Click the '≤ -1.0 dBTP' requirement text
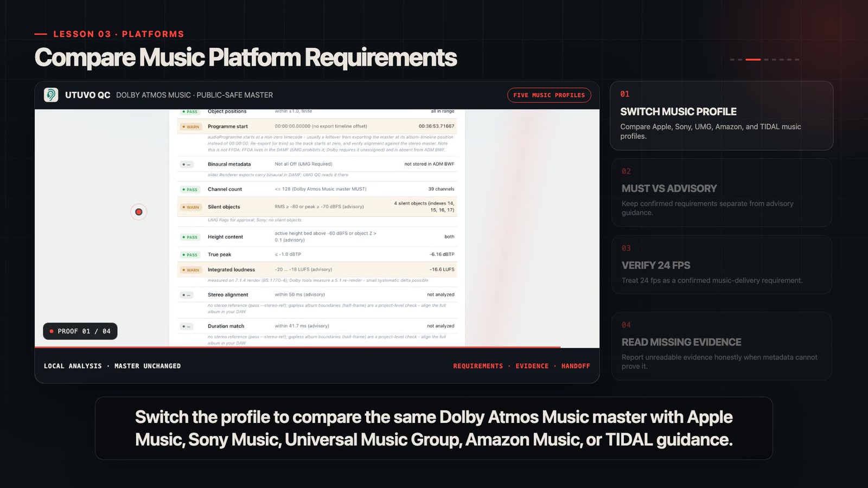 288,254
